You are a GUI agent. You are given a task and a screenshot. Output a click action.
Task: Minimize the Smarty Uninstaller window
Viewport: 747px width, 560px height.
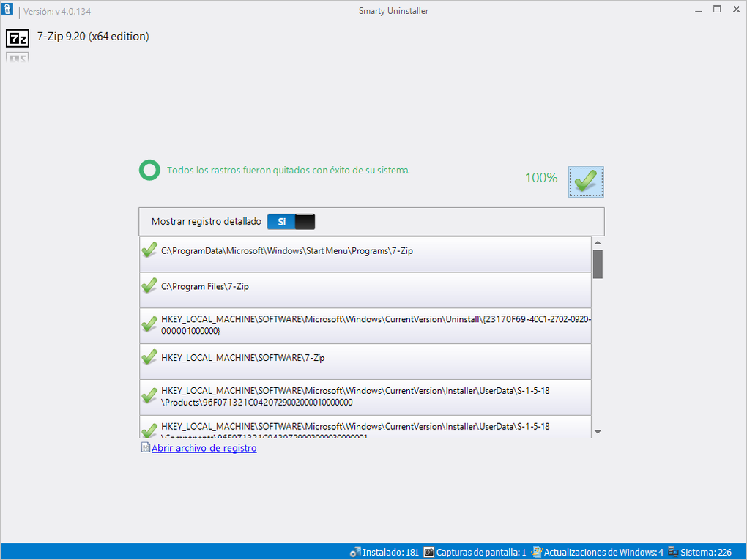click(x=699, y=10)
